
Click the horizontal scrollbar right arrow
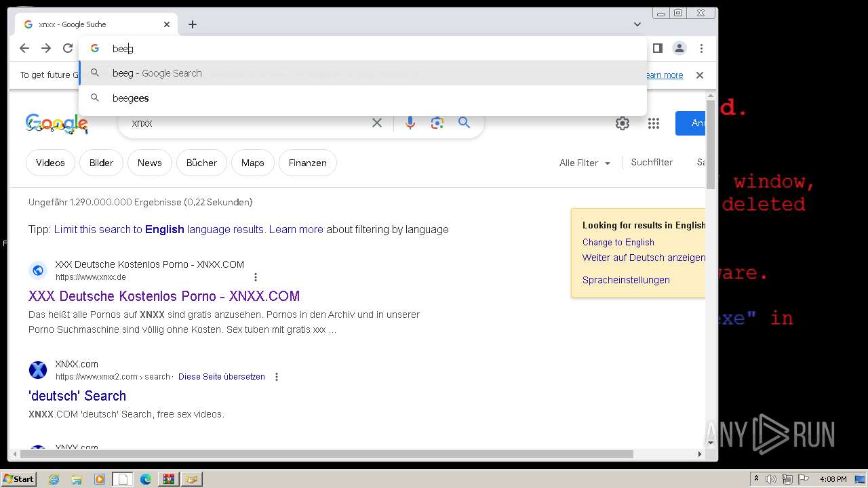(700, 454)
